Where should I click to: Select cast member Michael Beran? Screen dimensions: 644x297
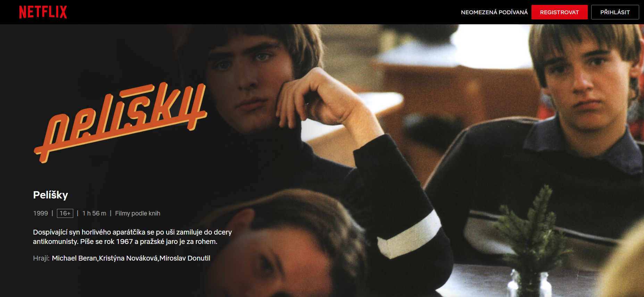75,258
